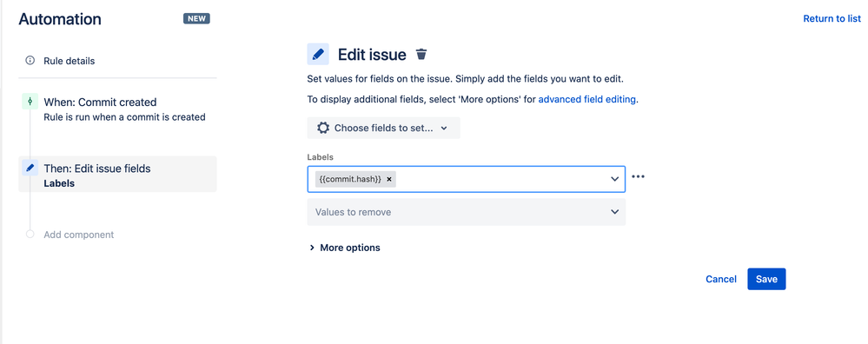868x344 pixels.
Task: Select Then: Edit issue fields step
Action: 117,175
